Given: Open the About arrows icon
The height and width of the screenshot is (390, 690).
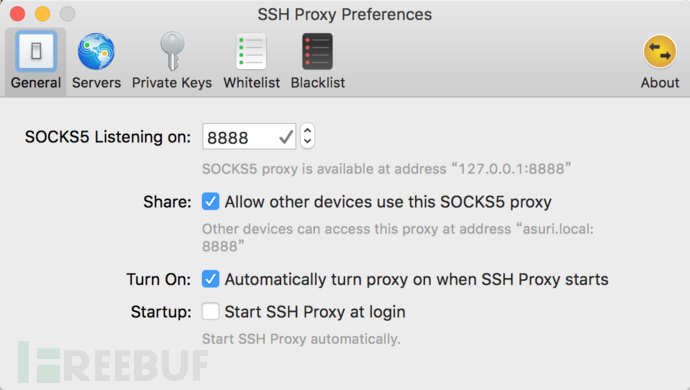Looking at the screenshot, I should pyautogui.click(x=660, y=52).
